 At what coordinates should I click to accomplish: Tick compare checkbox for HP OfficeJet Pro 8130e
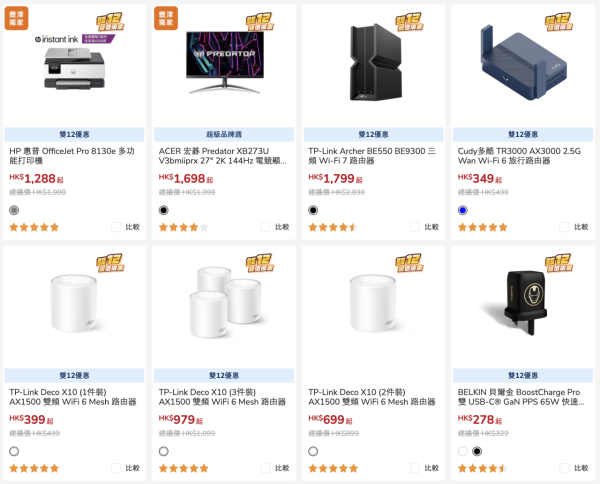point(116,227)
